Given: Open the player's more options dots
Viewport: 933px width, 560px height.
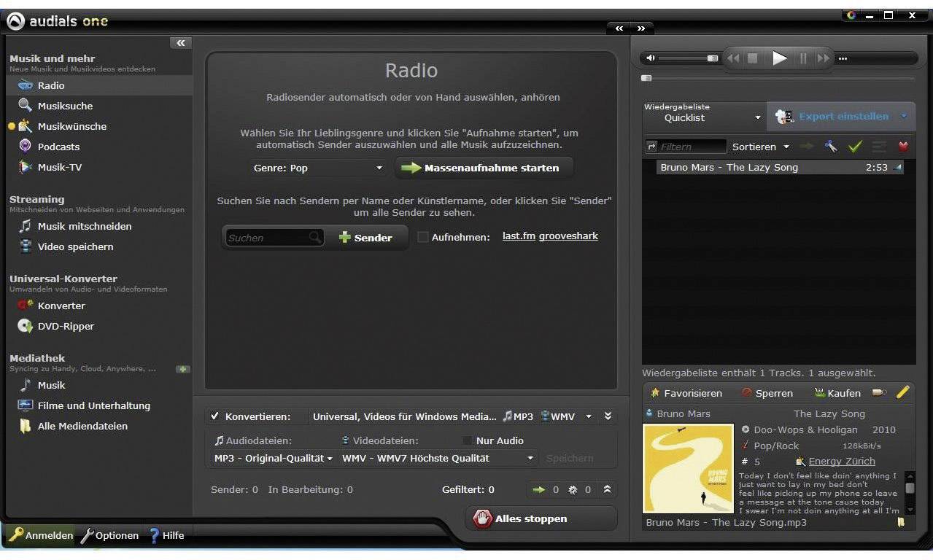Looking at the screenshot, I should click(843, 59).
